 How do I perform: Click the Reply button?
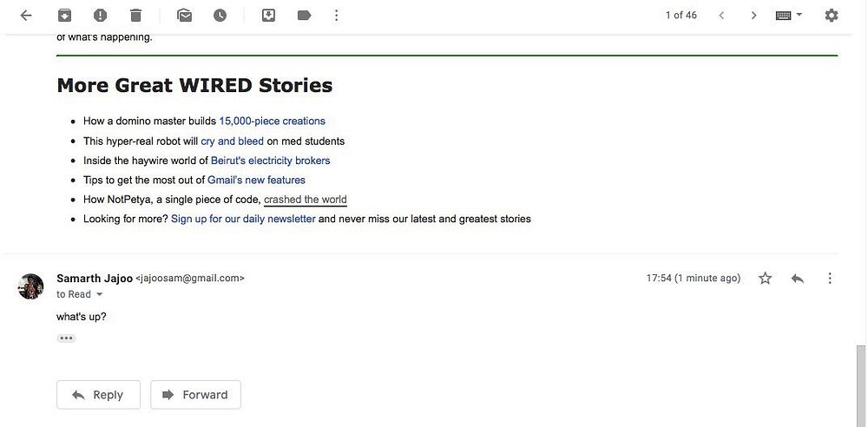click(x=97, y=395)
